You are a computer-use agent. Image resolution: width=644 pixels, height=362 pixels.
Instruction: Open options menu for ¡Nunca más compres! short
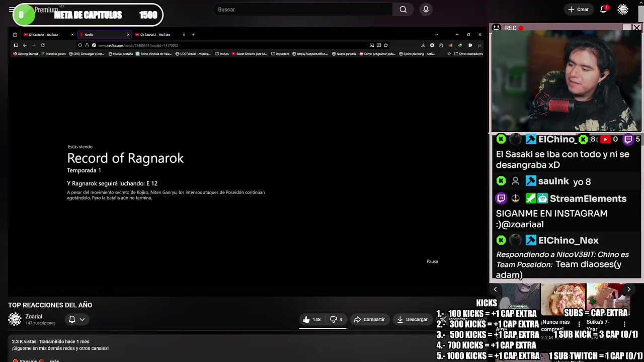tap(579, 324)
